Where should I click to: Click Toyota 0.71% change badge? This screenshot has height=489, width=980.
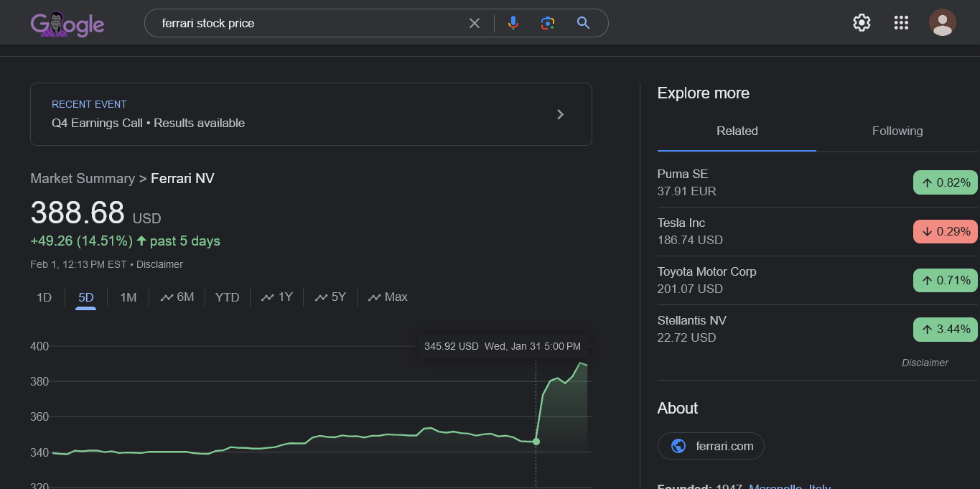point(946,280)
